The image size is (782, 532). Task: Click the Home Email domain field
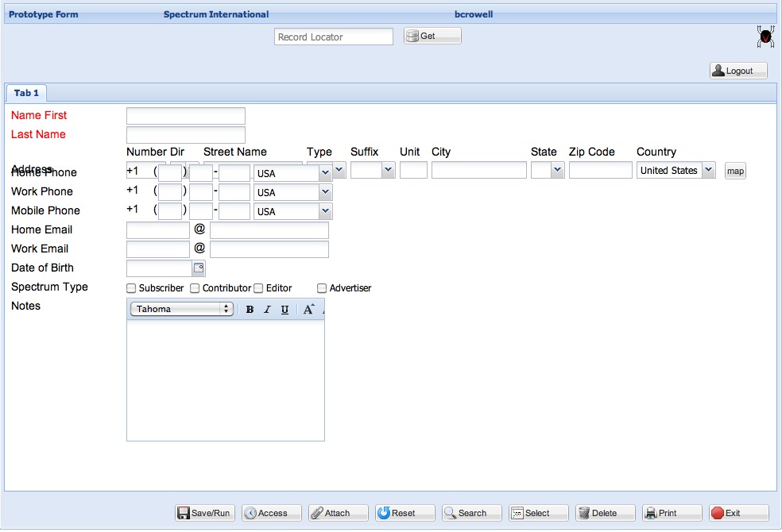(269, 230)
